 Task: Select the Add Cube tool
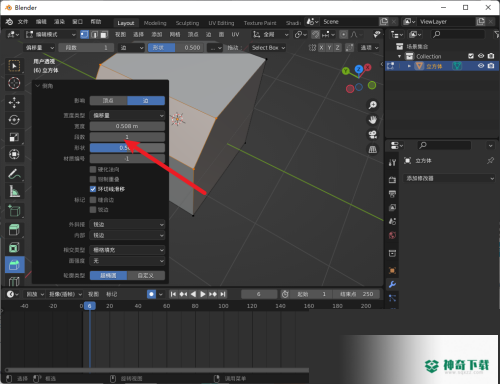click(14, 211)
